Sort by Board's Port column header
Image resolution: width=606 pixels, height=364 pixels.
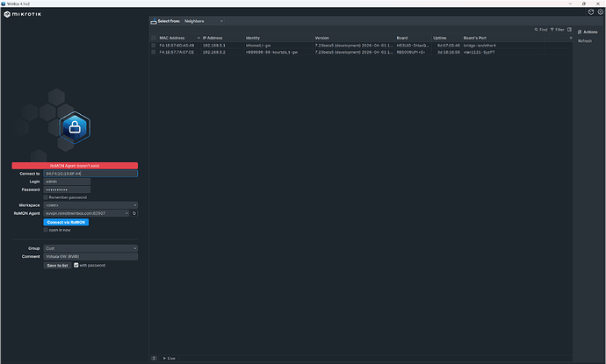coord(475,38)
